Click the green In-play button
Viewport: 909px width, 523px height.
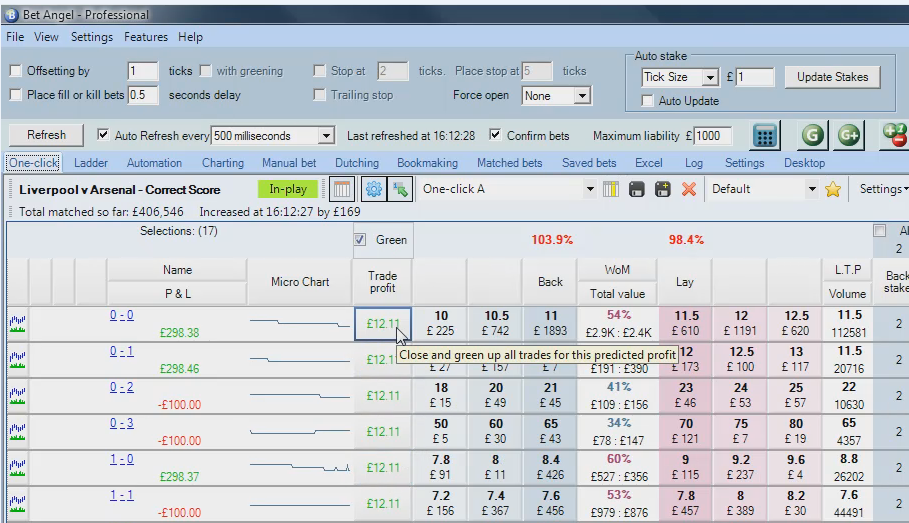[288, 189]
